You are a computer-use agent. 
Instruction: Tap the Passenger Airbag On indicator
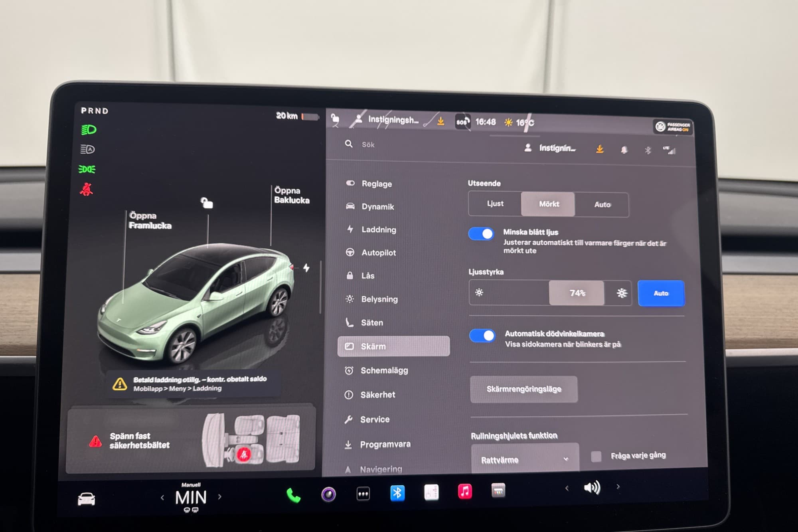[674, 127]
